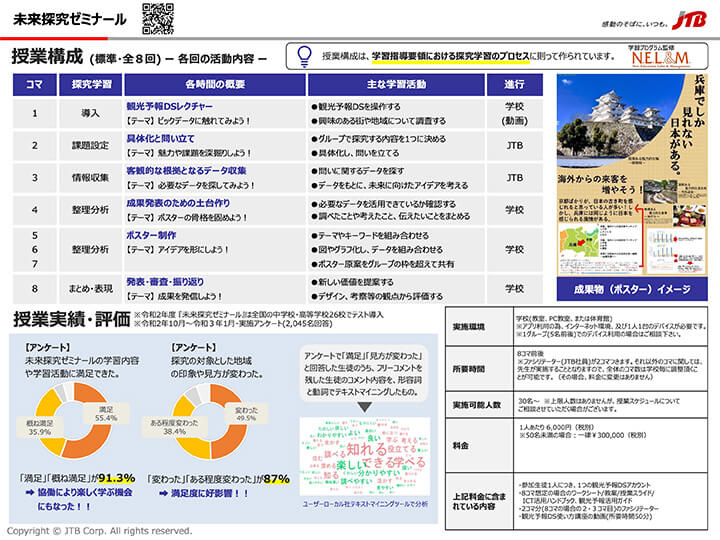Select the 主な学習活動 column header
This screenshot has height=540, width=720.
pyautogui.click(x=396, y=84)
